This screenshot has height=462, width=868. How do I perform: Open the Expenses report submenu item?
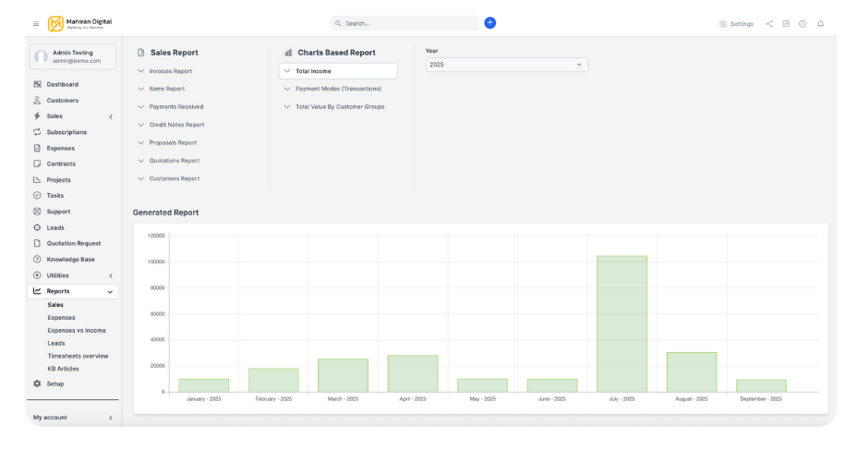click(x=62, y=318)
